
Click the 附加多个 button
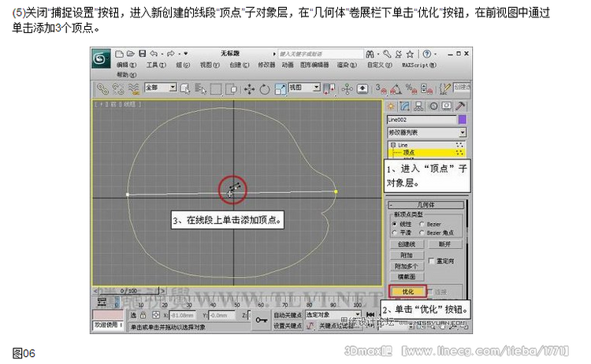tap(407, 266)
